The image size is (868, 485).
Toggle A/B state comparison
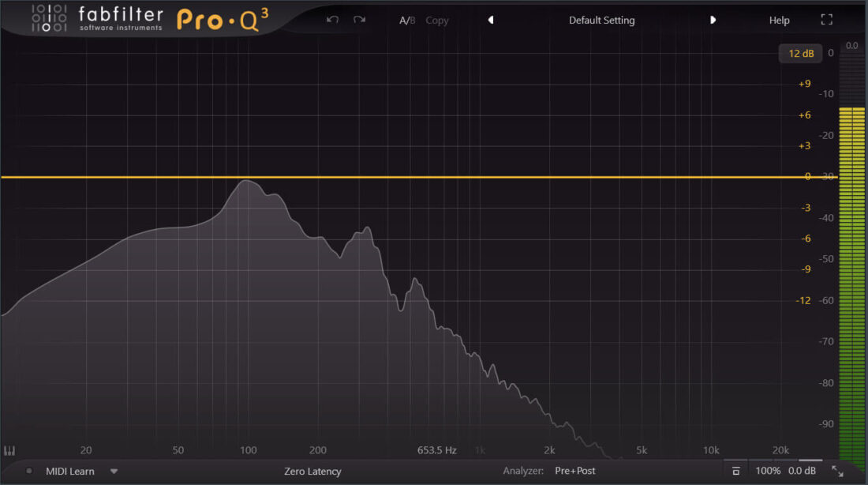tap(407, 21)
